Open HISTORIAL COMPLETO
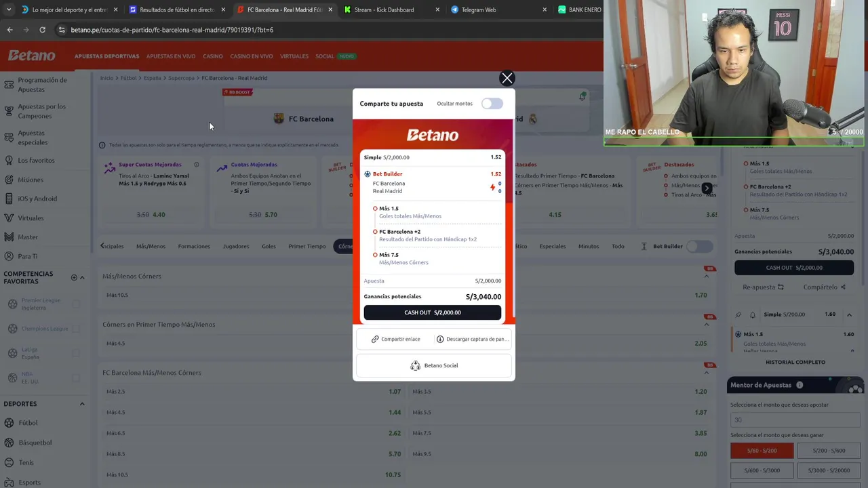868x488 pixels. (x=795, y=363)
